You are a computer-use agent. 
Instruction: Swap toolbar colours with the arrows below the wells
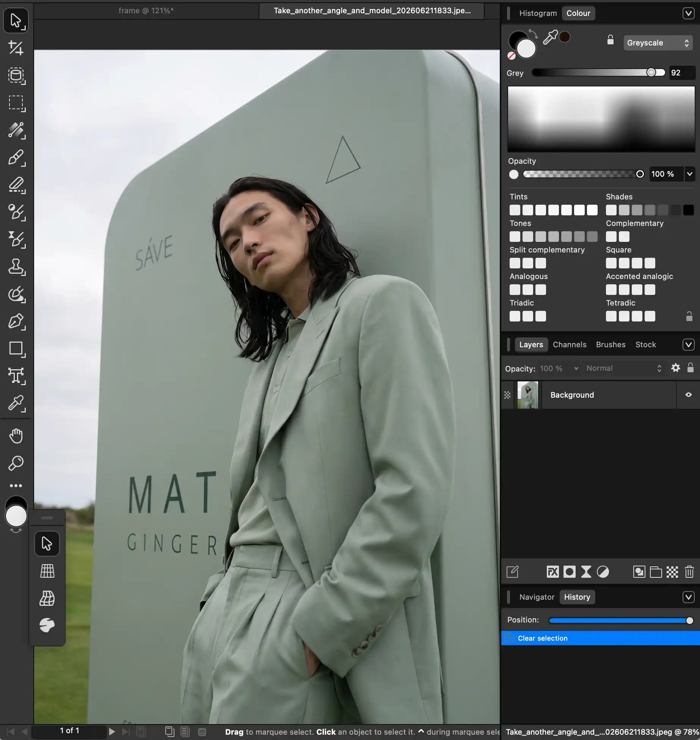click(16, 531)
